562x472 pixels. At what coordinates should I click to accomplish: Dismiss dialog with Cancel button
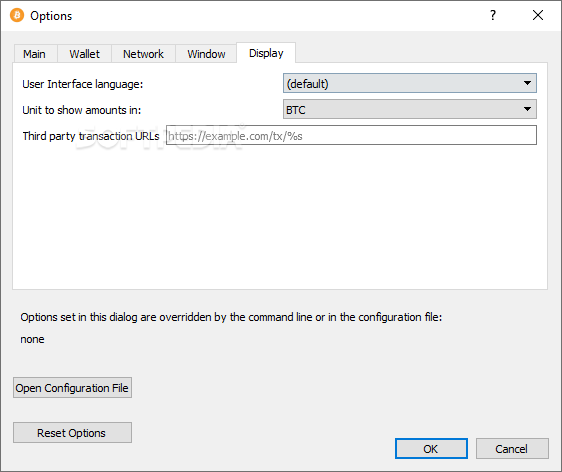(x=512, y=448)
